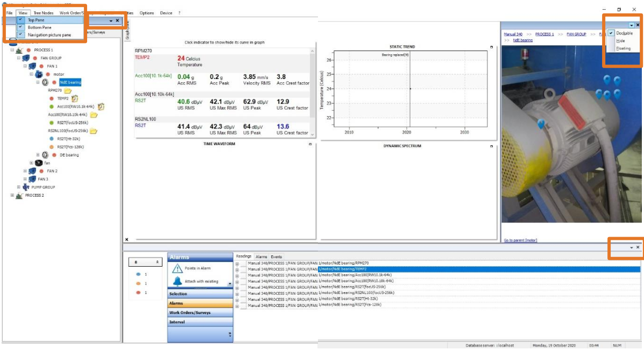Screen dimensions: 644x350
Task: Click the red alarm status dot showing 1
Action: [138, 292]
